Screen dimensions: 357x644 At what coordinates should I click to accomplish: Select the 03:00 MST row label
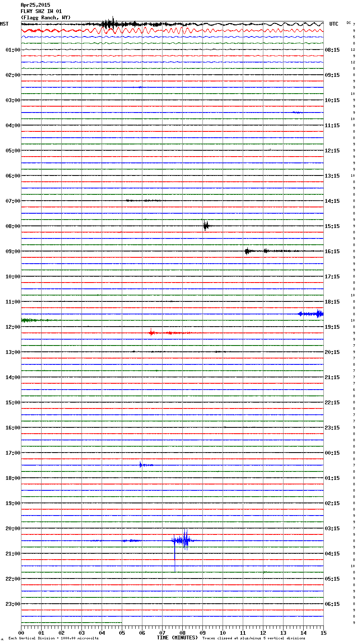pyautogui.click(x=13, y=100)
